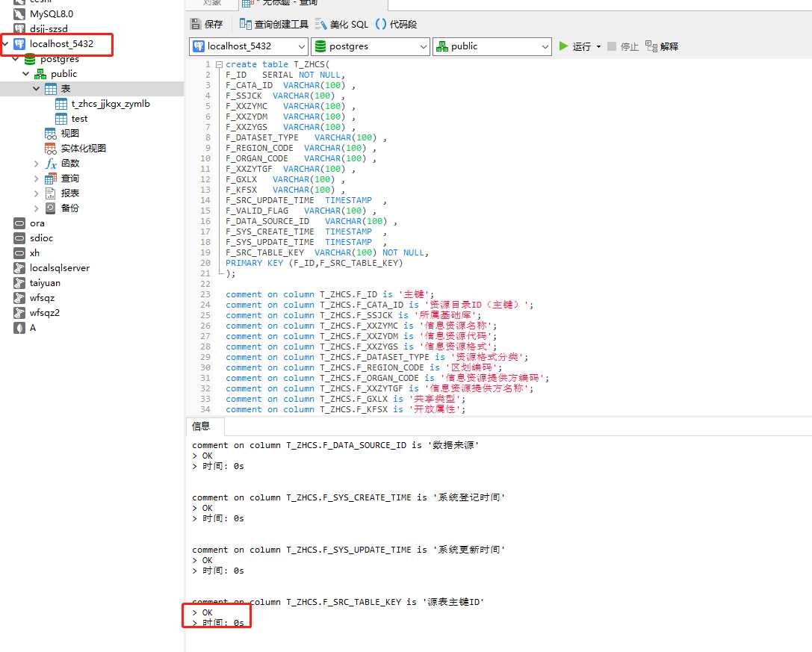This screenshot has width=812, height=652.
Task: Click the test table icon
Action: pos(61,119)
